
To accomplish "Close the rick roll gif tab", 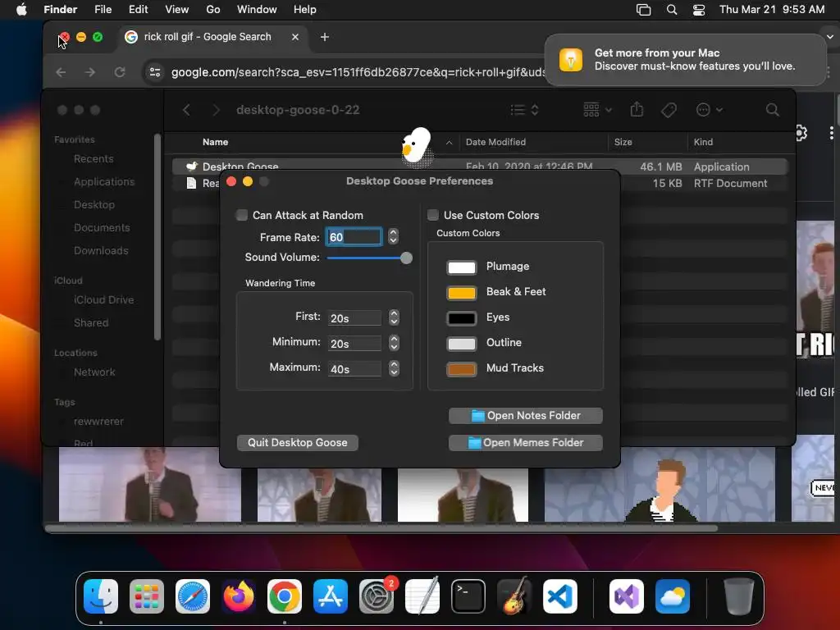I will pos(295,37).
